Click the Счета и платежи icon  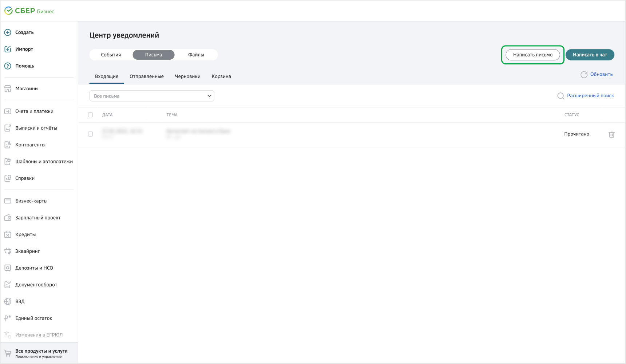click(x=8, y=111)
